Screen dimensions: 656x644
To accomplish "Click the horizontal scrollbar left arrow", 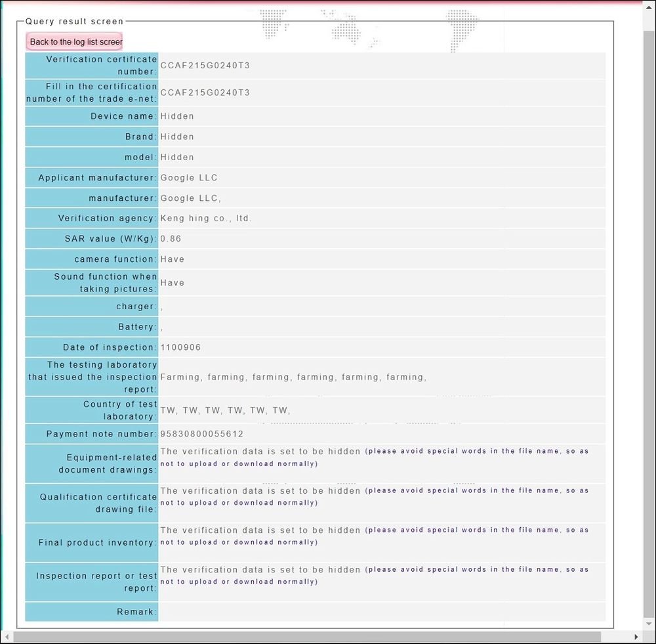I will 7,637.
